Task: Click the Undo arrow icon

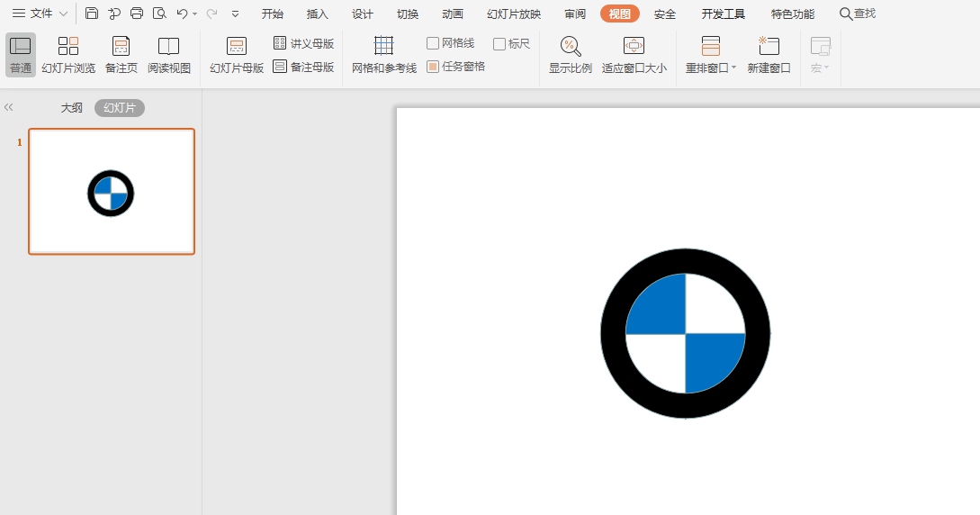Action: [182, 14]
